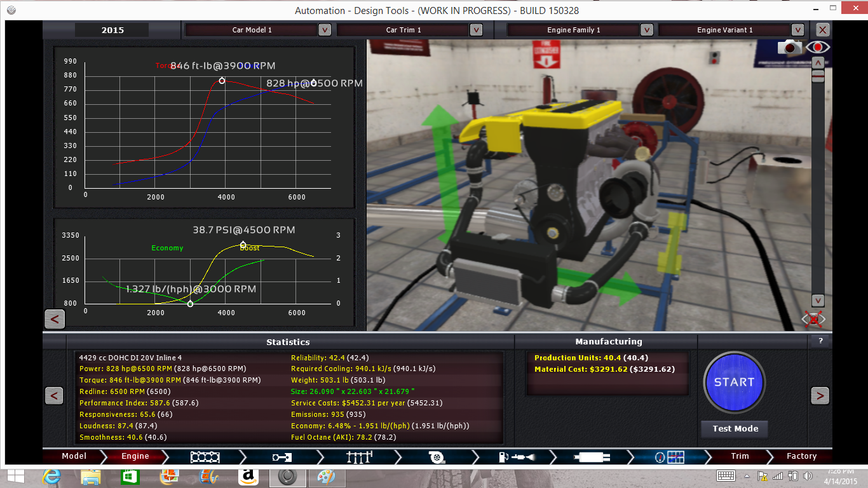Open the piston and conrod step icon
The image size is (868, 488).
282,456
